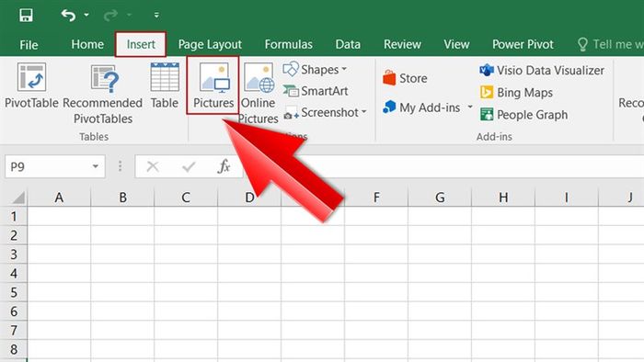Screen dimensions: 644x362
Task: Click the Enter checkmark in formula bar
Action: 189,167
